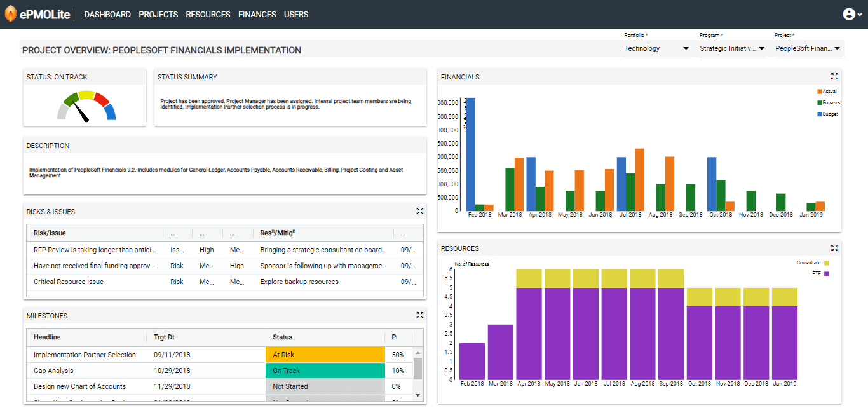Sort milestones by Trgt Dt column header
This screenshot has height=408, width=868.
click(164, 337)
